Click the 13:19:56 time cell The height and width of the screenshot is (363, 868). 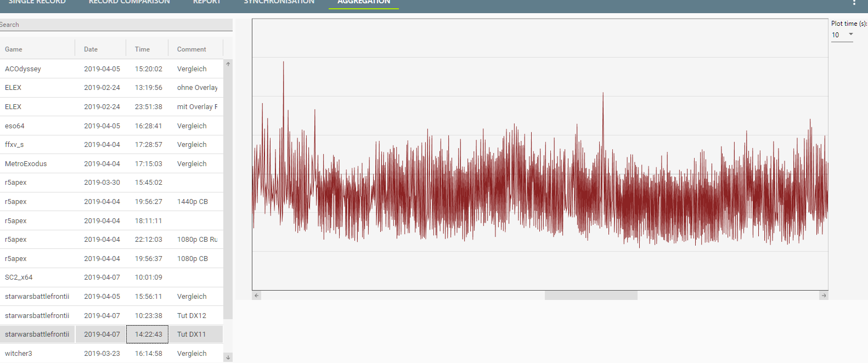click(149, 88)
